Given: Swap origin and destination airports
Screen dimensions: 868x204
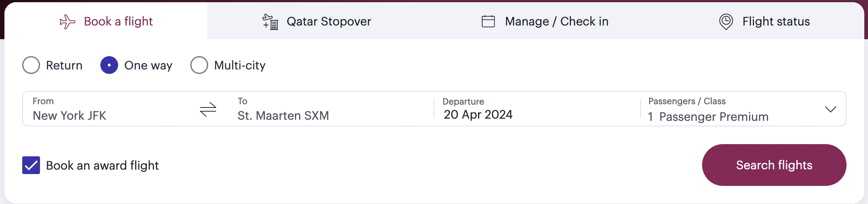Looking at the screenshot, I should (208, 109).
